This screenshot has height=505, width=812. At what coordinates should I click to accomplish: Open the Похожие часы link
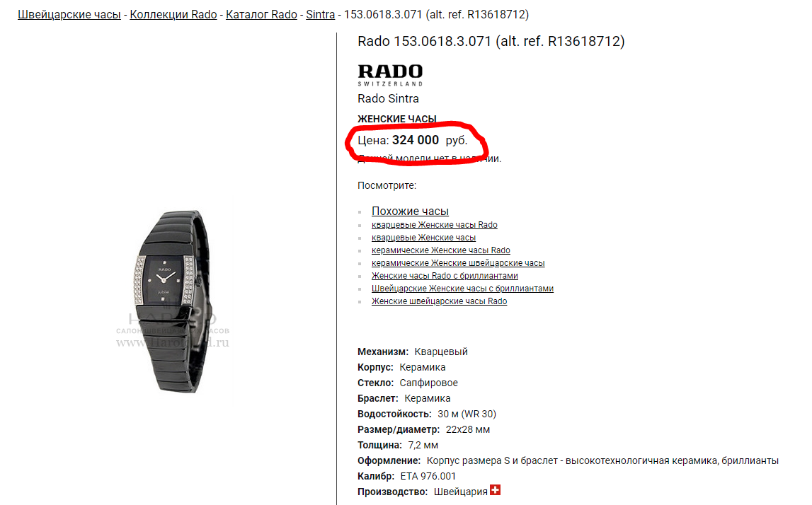coord(410,211)
